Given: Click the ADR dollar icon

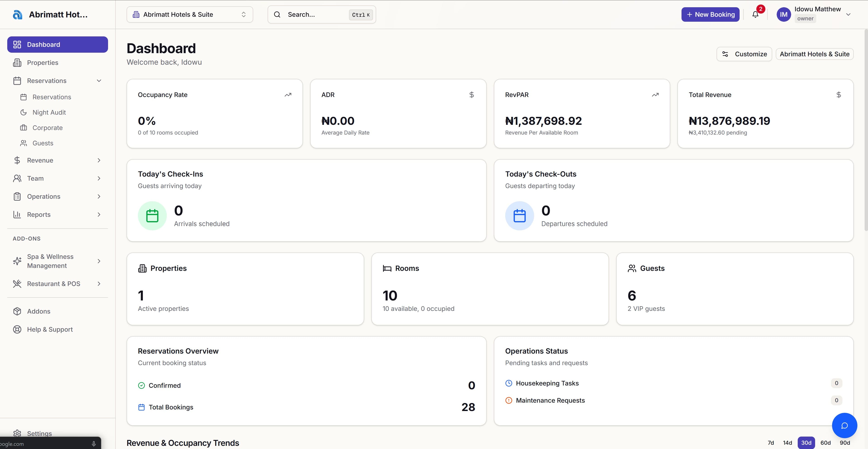Looking at the screenshot, I should pyautogui.click(x=471, y=95).
